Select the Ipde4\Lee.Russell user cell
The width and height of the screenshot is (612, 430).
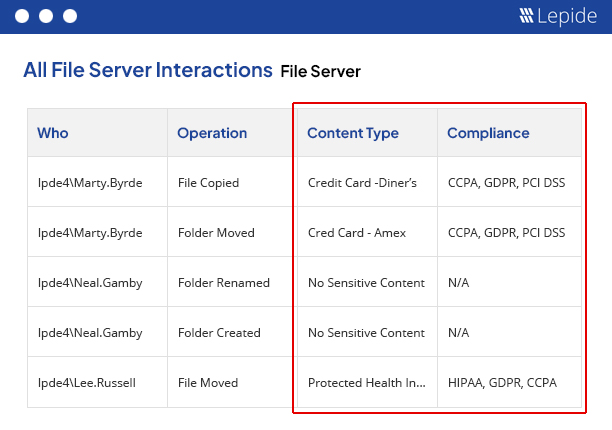[87, 383]
